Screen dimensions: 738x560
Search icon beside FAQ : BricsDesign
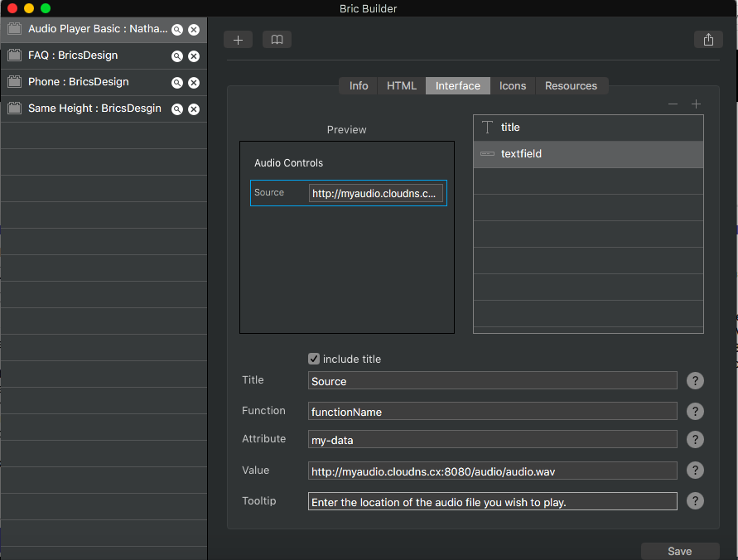[176, 56]
